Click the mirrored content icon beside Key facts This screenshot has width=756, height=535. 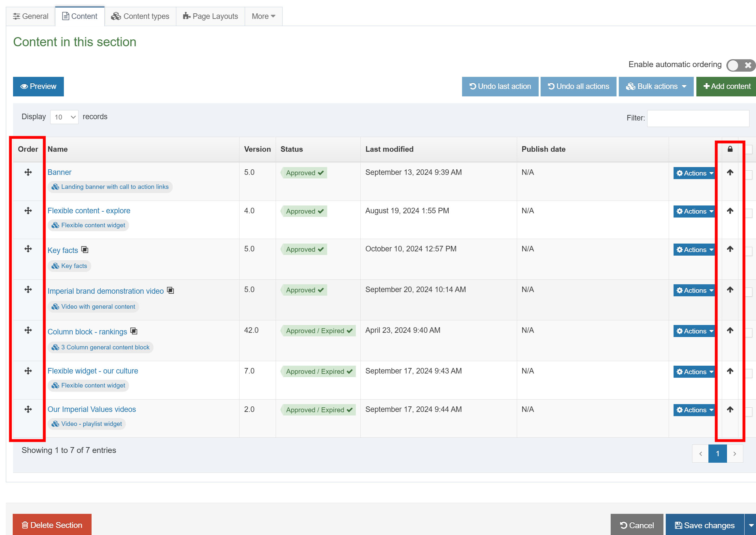pyautogui.click(x=85, y=250)
